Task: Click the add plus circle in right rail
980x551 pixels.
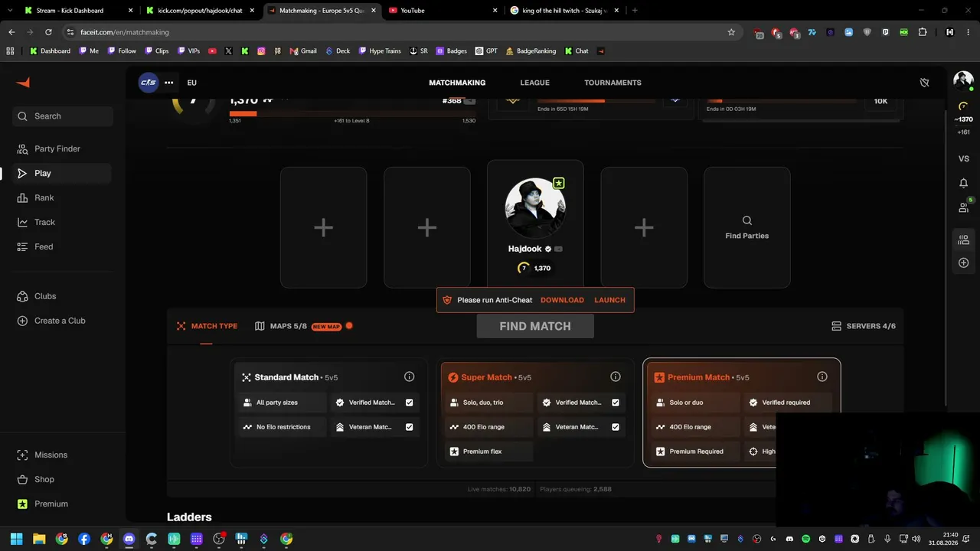Action: pyautogui.click(x=963, y=263)
